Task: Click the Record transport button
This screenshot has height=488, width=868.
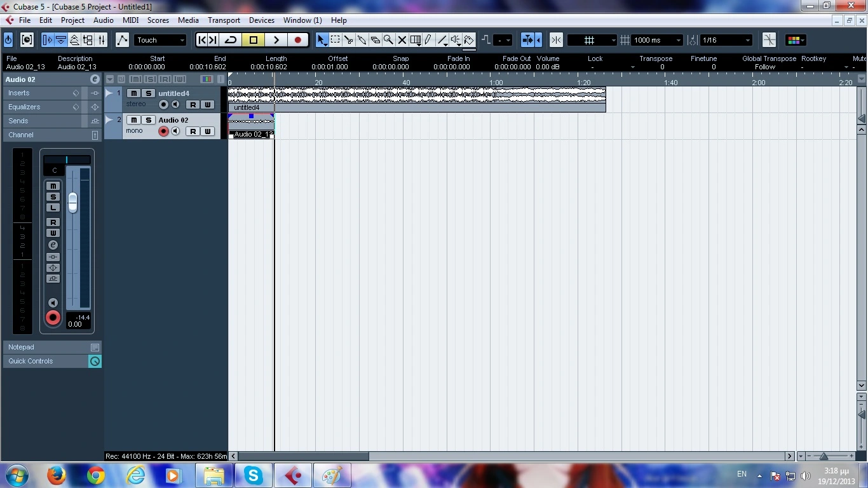Action: [297, 40]
